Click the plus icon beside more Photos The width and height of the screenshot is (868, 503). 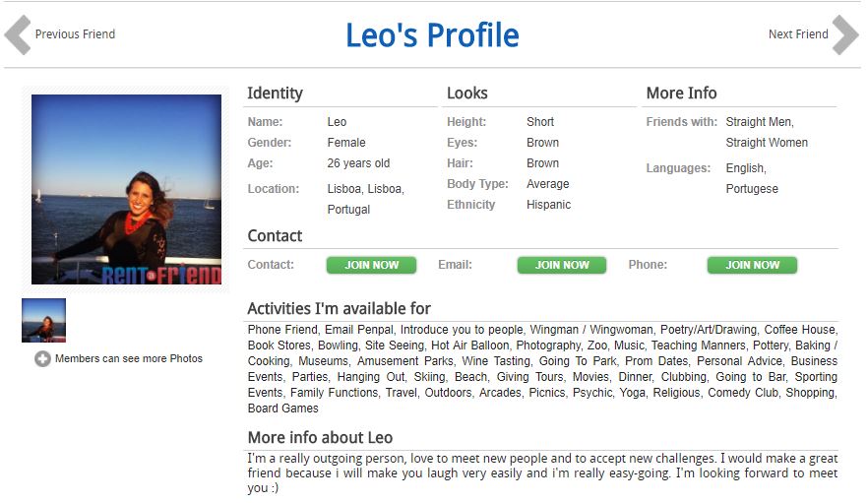coord(42,359)
